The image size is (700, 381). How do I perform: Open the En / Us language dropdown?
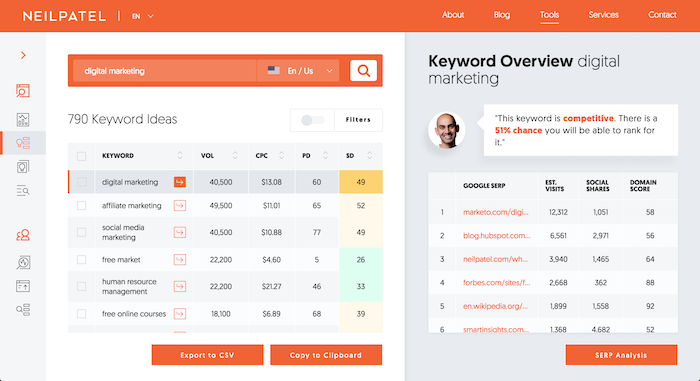[x=298, y=71]
